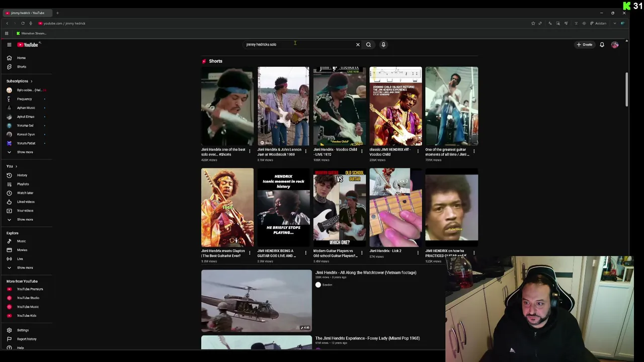
Task: Open short 'classic JIMI HENDRIX riff'
Action: tap(395, 106)
